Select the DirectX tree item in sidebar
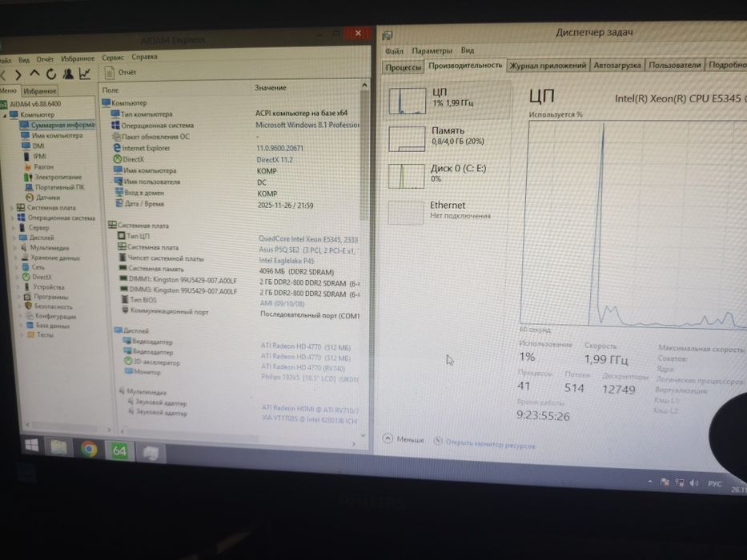This screenshot has width=747, height=560. click(x=37, y=277)
